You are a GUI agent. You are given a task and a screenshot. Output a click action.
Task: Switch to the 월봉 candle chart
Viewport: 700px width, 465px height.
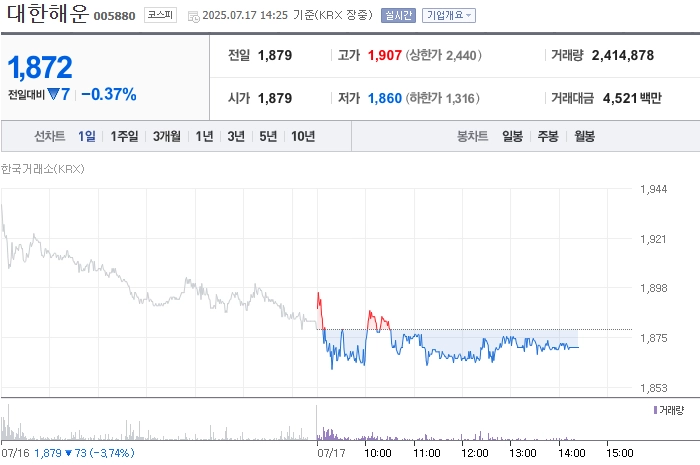click(584, 136)
